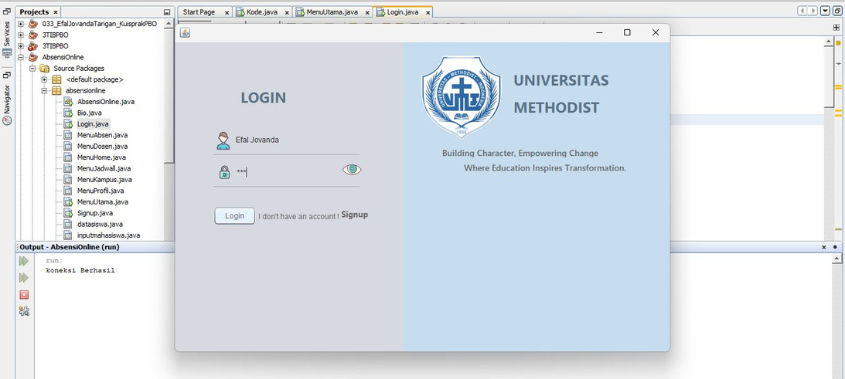
Task: Select MenuHome.java in the project tree
Action: (x=101, y=157)
